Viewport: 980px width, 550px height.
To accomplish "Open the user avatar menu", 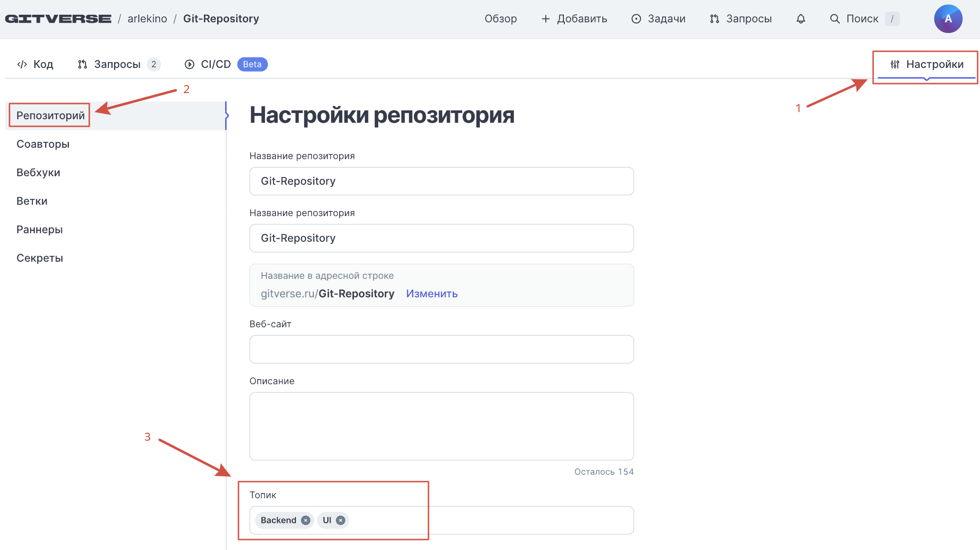I will tap(948, 19).
